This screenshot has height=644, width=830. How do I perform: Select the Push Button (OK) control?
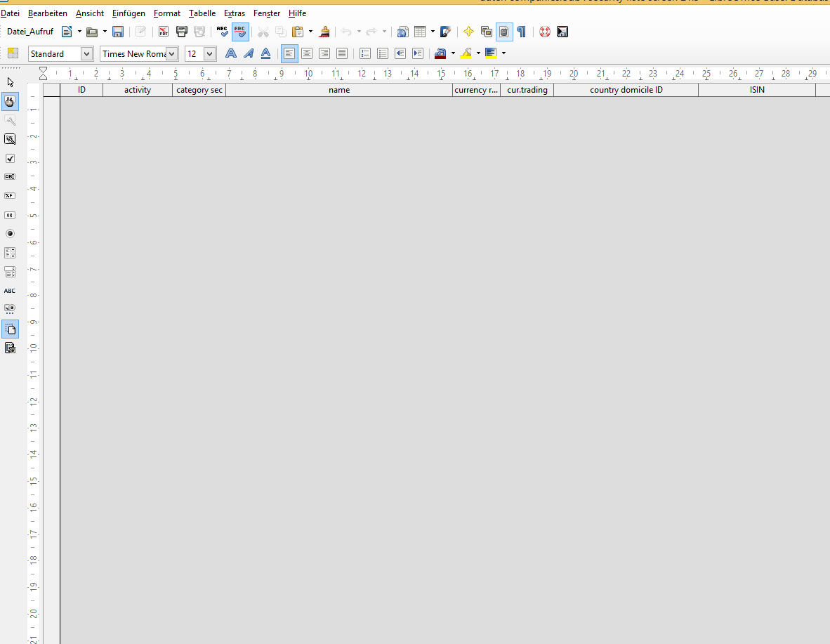[10, 215]
